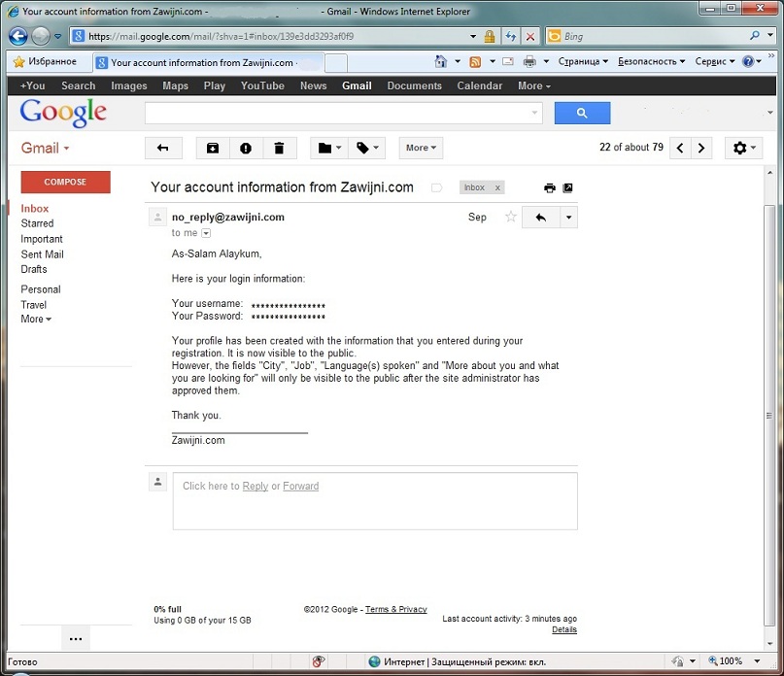This screenshot has height=676, width=784.
Task: Print the email using printer icon
Action: pyautogui.click(x=550, y=187)
